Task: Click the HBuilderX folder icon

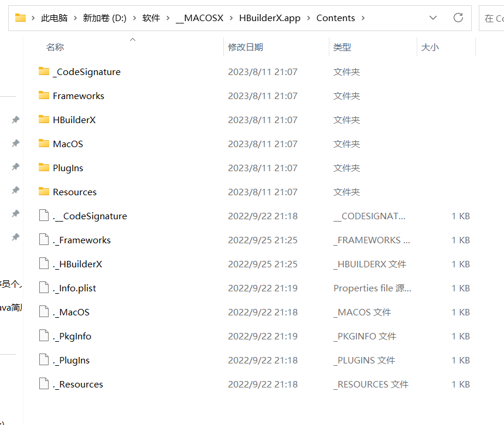Action: pos(44,119)
